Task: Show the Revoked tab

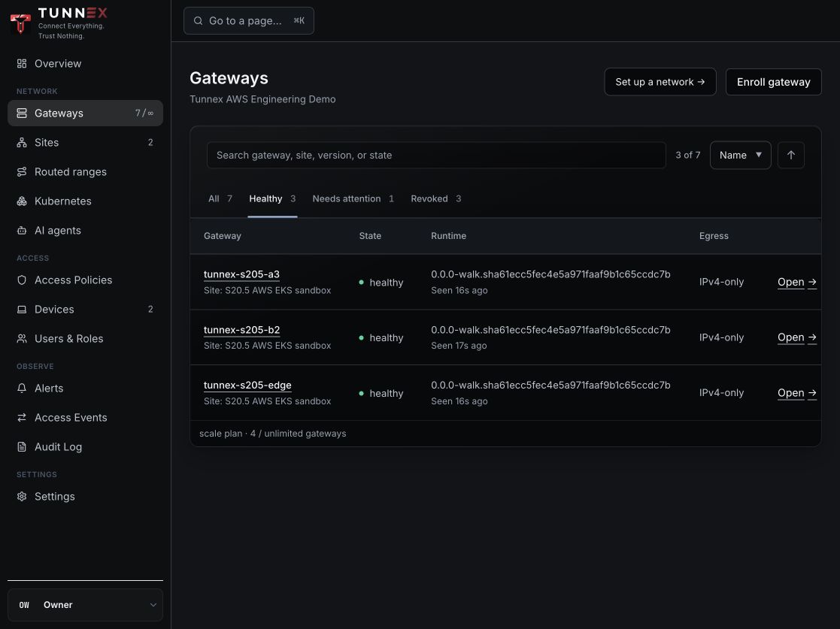Action: tap(436, 198)
